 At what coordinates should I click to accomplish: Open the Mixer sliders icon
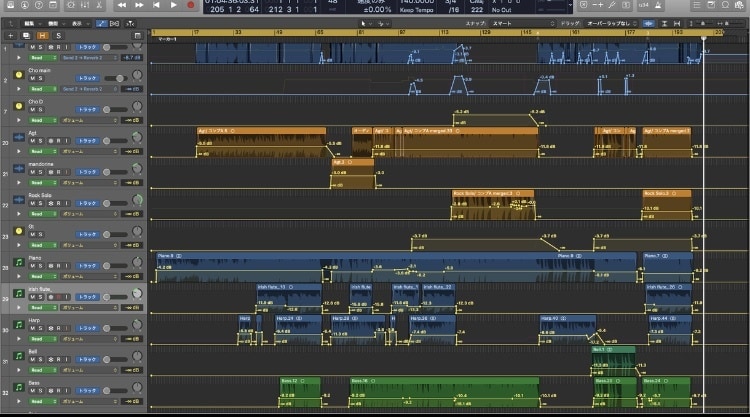(85, 5)
